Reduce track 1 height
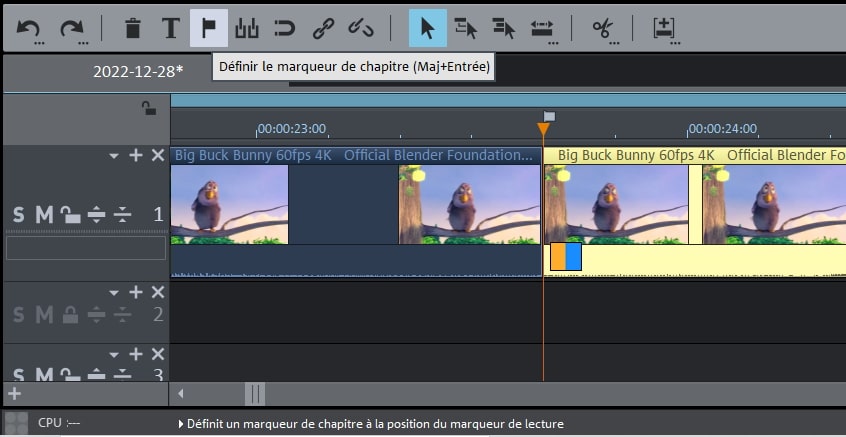Viewport: 846px width, 437px height. point(122,215)
